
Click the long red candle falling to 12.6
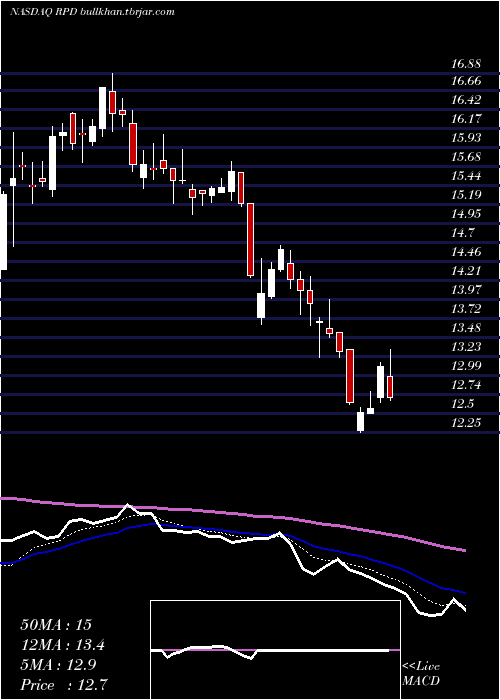pos(350,376)
